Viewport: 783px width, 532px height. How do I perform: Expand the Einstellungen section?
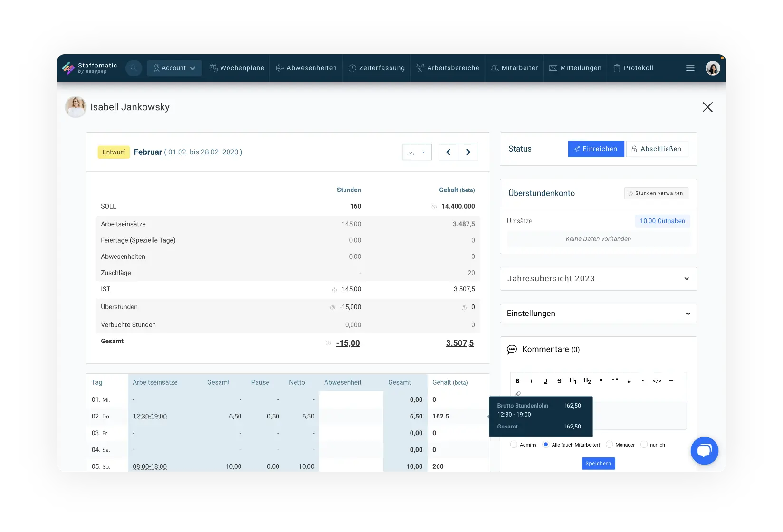(598, 313)
